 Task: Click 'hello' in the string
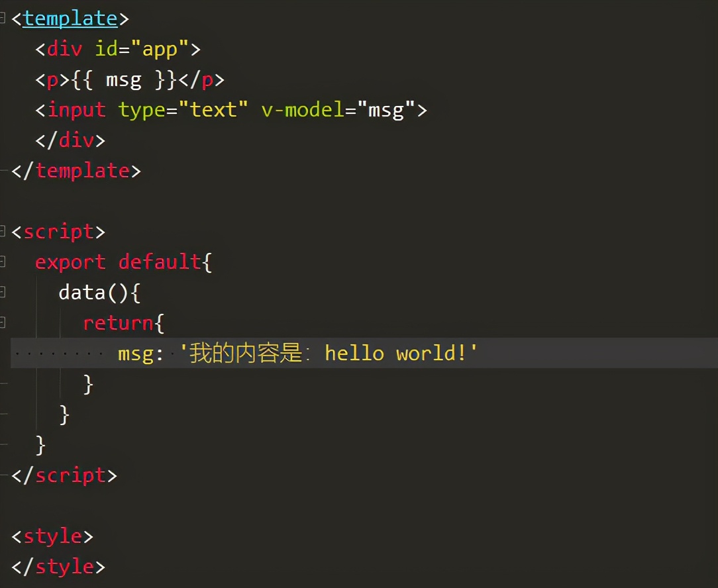coord(354,354)
